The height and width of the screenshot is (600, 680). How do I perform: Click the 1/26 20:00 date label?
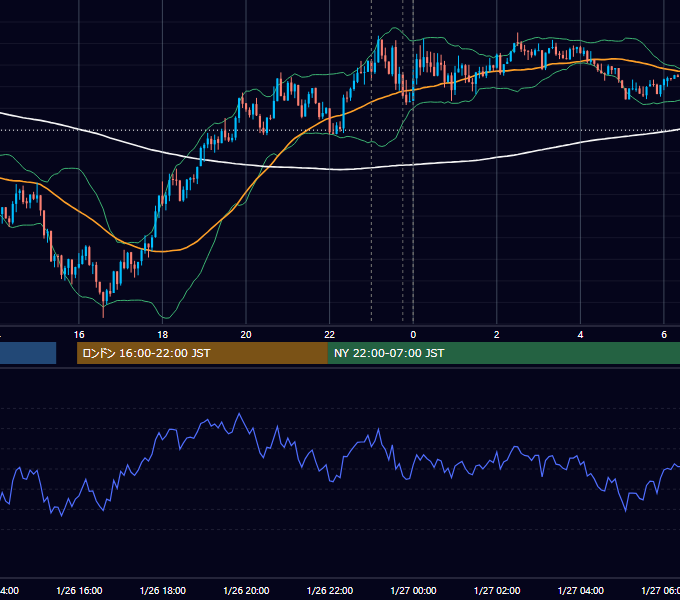(x=246, y=590)
